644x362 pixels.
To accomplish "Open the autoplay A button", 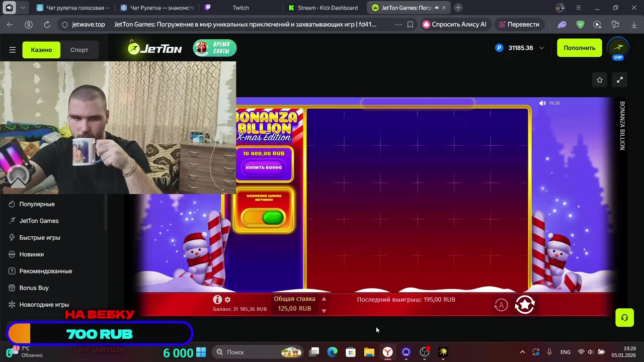I will click(501, 305).
